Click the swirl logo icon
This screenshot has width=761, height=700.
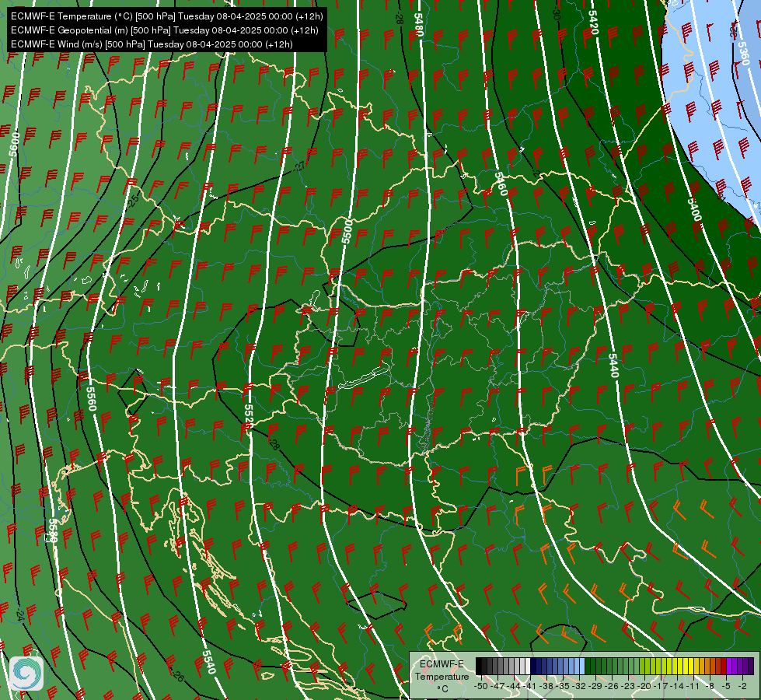pyautogui.click(x=26, y=674)
